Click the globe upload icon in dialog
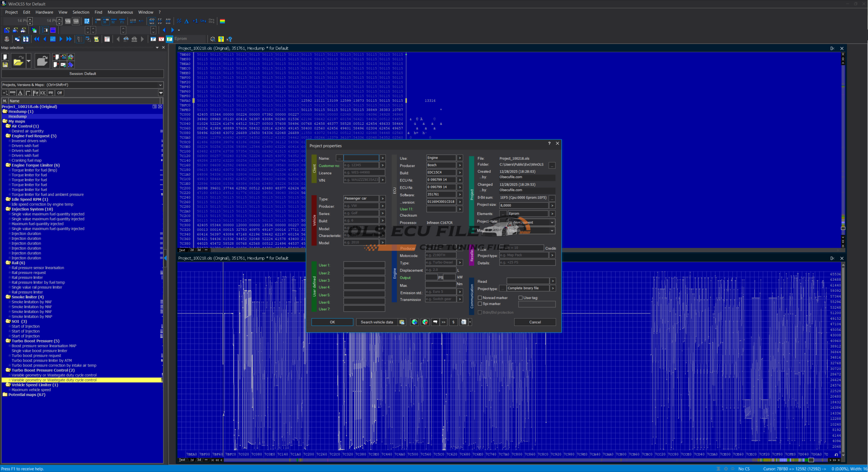868x472 pixels. pyautogui.click(x=425, y=322)
